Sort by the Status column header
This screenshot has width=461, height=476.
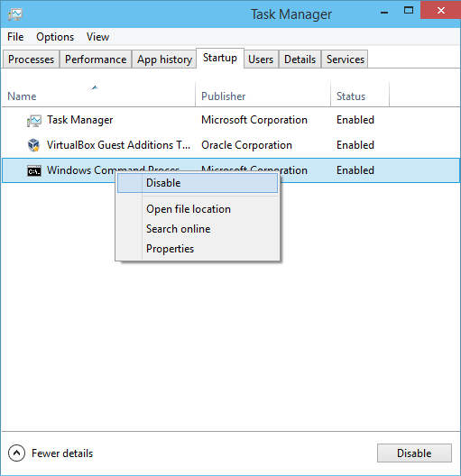(x=360, y=95)
